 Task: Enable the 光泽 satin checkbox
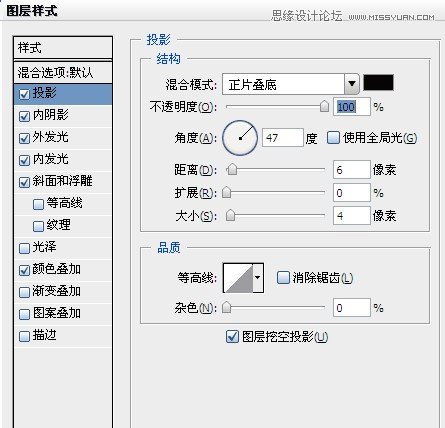24,248
